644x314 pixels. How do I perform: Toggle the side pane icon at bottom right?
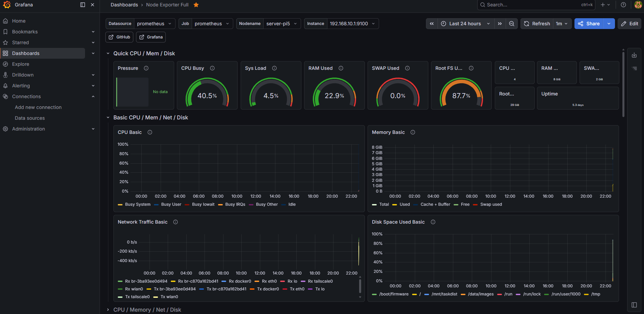[x=634, y=305]
